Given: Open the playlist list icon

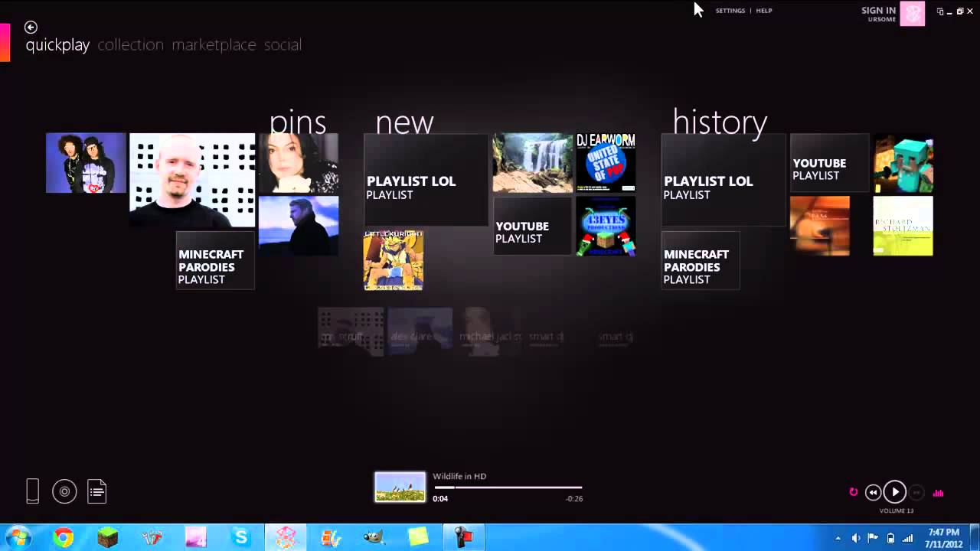Looking at the screenshot, I should click(x=96, y=491).
